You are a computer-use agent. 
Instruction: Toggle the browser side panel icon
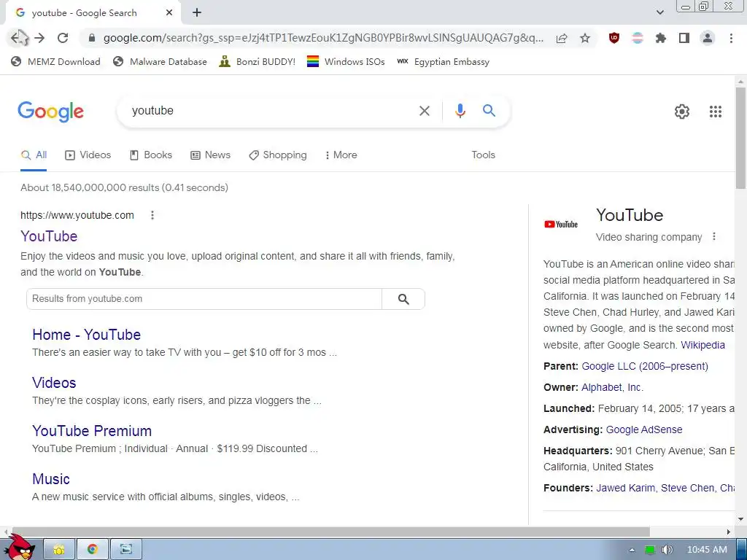684,38
